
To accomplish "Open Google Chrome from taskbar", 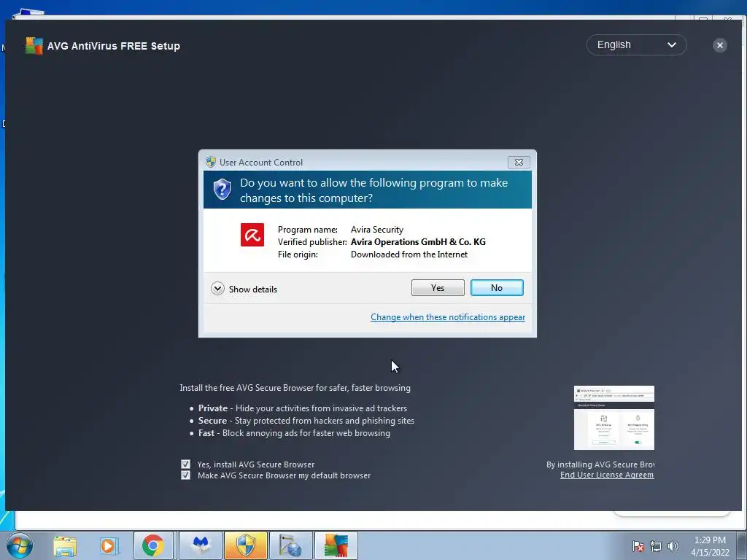I will pyautogui.click(x=153, y=545).
